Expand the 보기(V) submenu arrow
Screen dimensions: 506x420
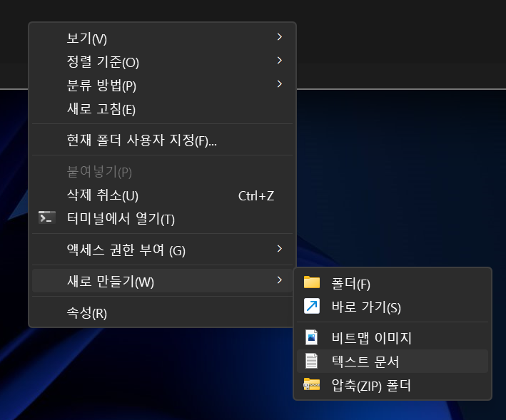[280, 37]
